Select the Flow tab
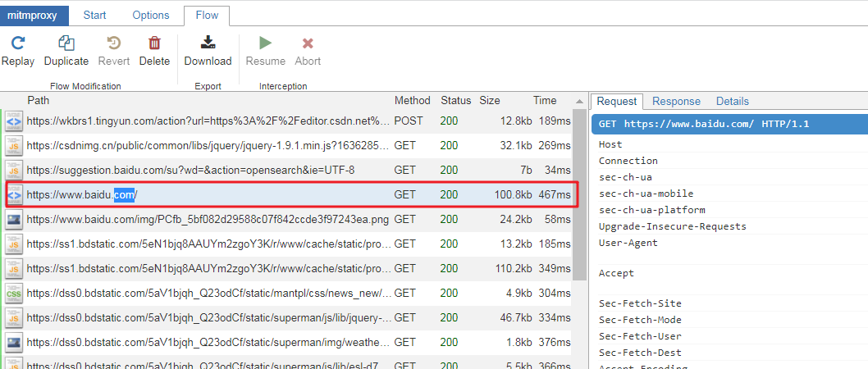The width and height of the screenshot is (868, 369). pyautogui.click(x=207, y=16)
